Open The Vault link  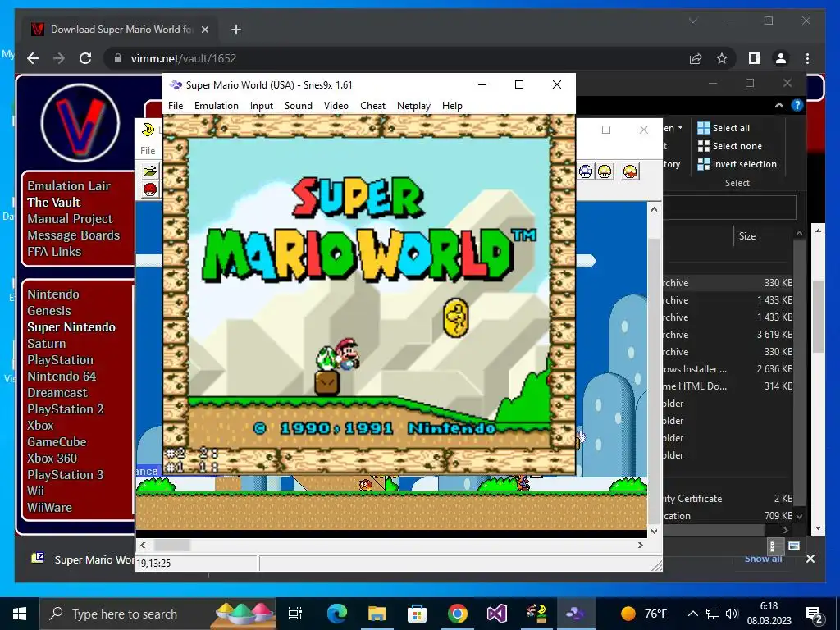pyautogui.click(x=53, y=203)
